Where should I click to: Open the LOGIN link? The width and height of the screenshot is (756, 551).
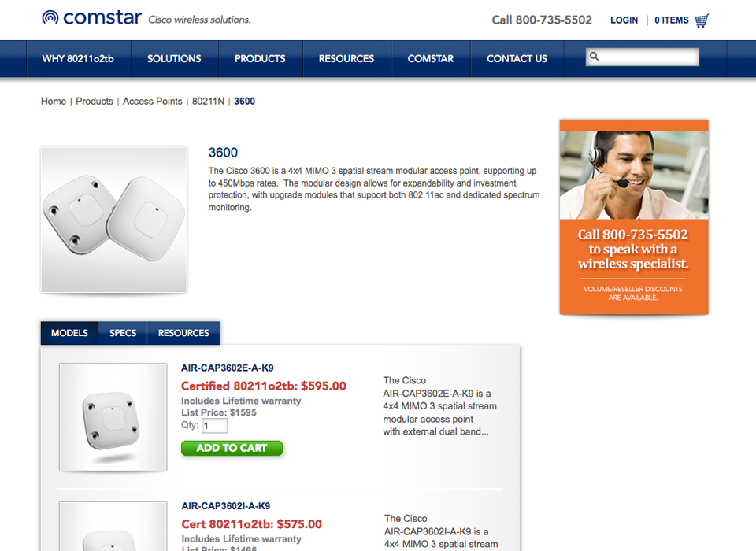624,20
